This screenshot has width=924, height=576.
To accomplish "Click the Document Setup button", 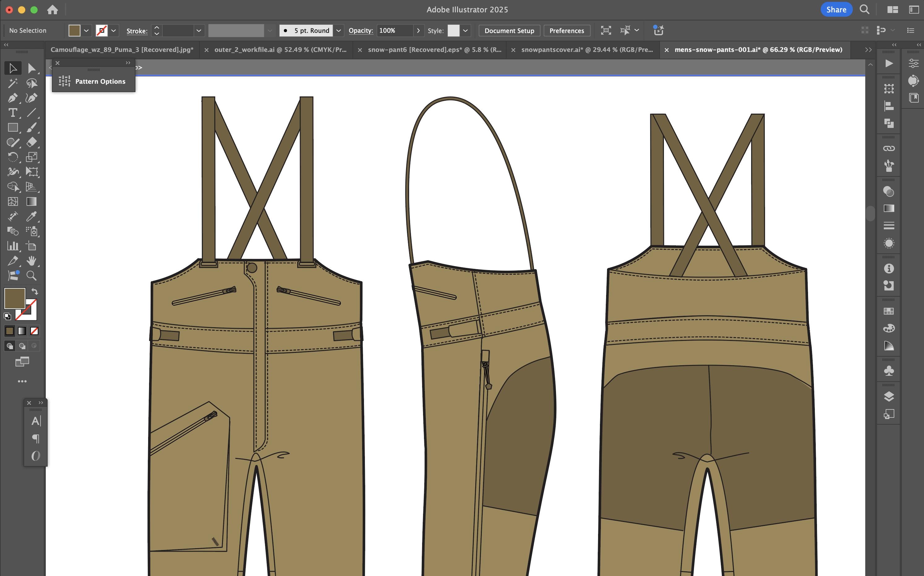I will point(509,31).
